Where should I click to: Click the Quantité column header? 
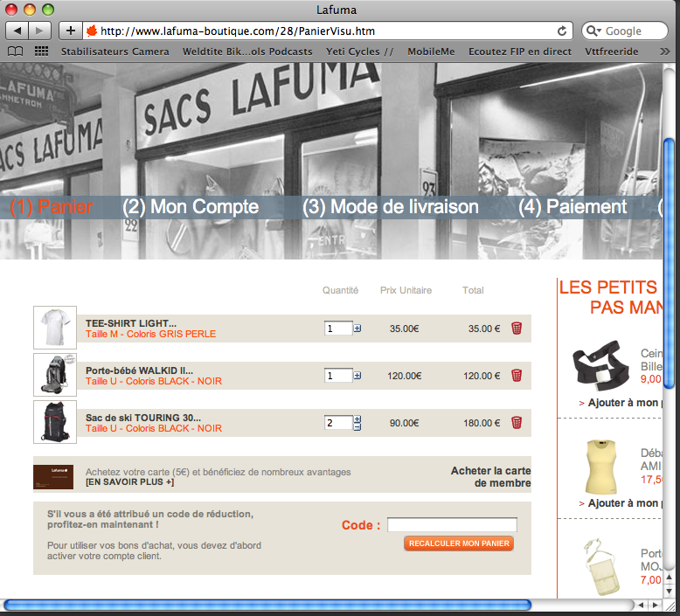click(340, 290)
